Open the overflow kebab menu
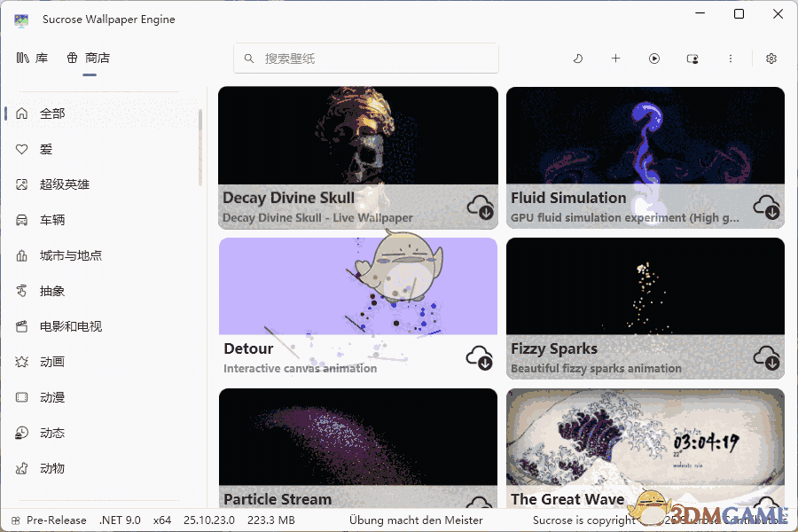Screen dimensions: 798x532 pos(731,58)
